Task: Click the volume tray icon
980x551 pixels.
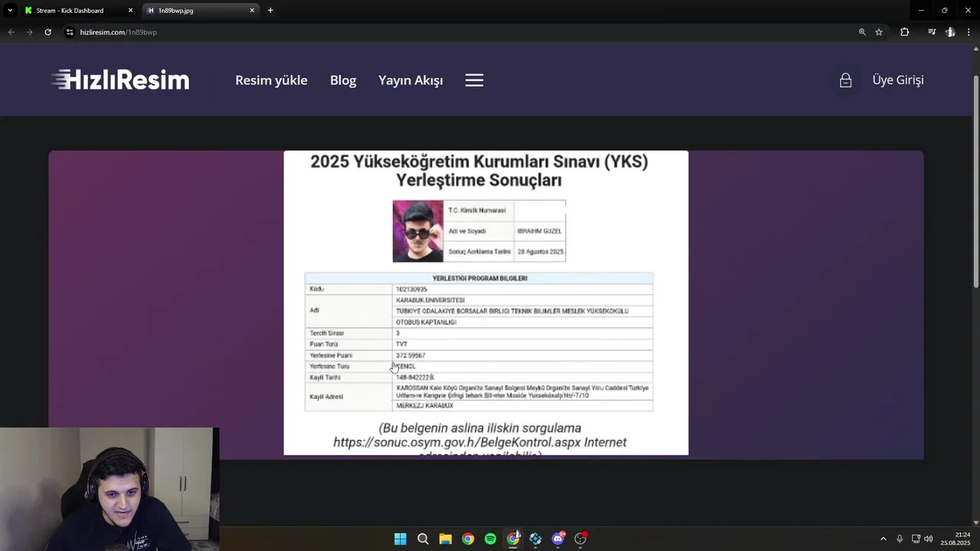Action: tap(929, 539)
